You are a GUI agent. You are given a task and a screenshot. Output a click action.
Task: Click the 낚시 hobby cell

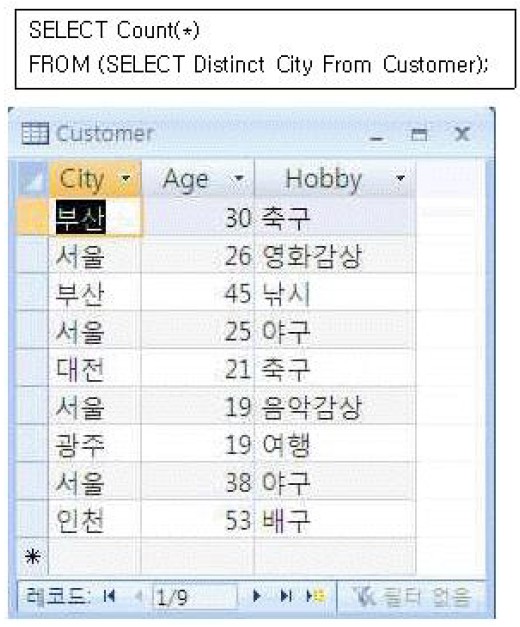click(x=335, y=293)
